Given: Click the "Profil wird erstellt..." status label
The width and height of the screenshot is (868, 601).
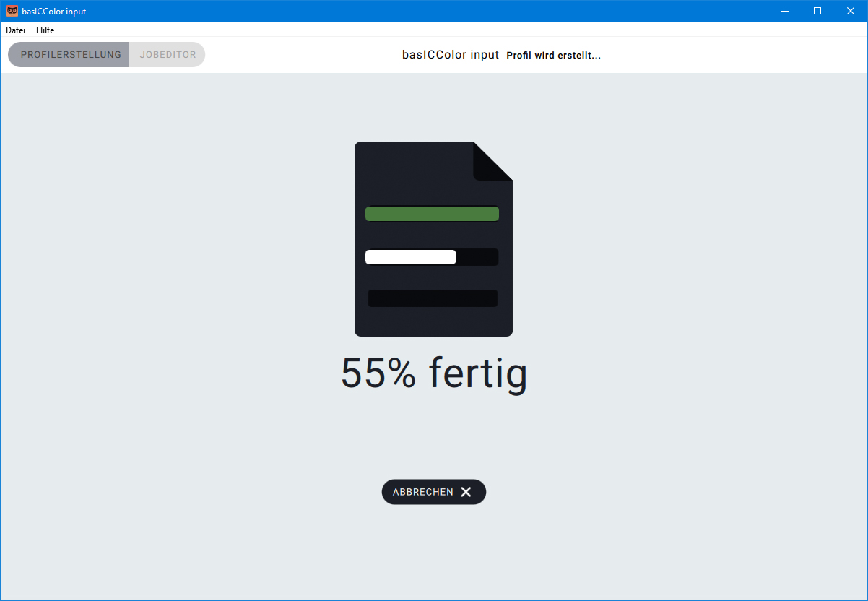Looking at the screenshot, I should tap(553, 56).
